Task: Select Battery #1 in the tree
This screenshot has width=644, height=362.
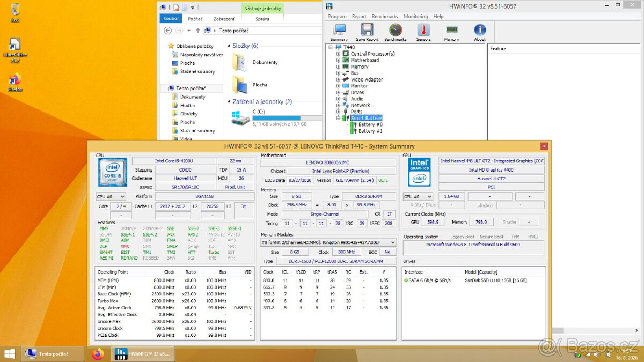Action: (x=370, y=131)
